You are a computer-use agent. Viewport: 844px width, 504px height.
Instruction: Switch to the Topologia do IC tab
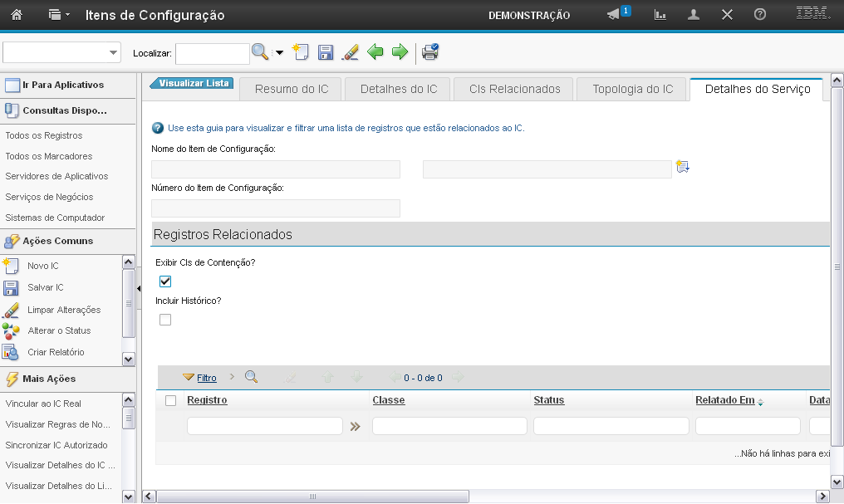632,89
